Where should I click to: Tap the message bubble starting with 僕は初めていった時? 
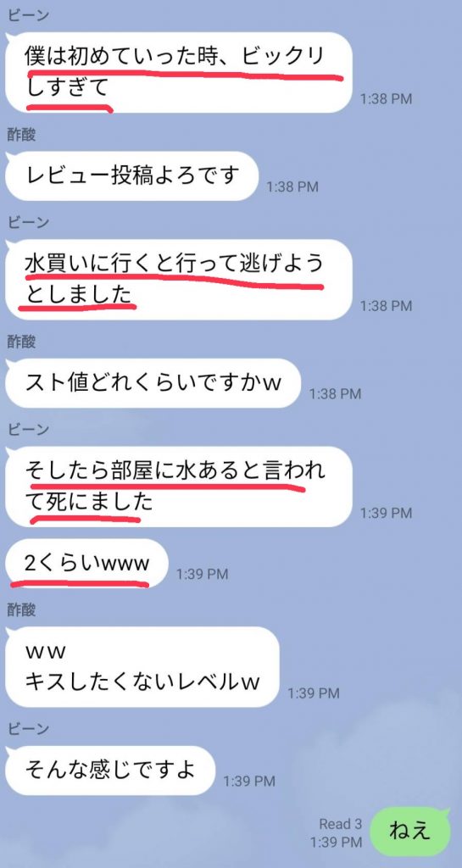click(179, 73)
